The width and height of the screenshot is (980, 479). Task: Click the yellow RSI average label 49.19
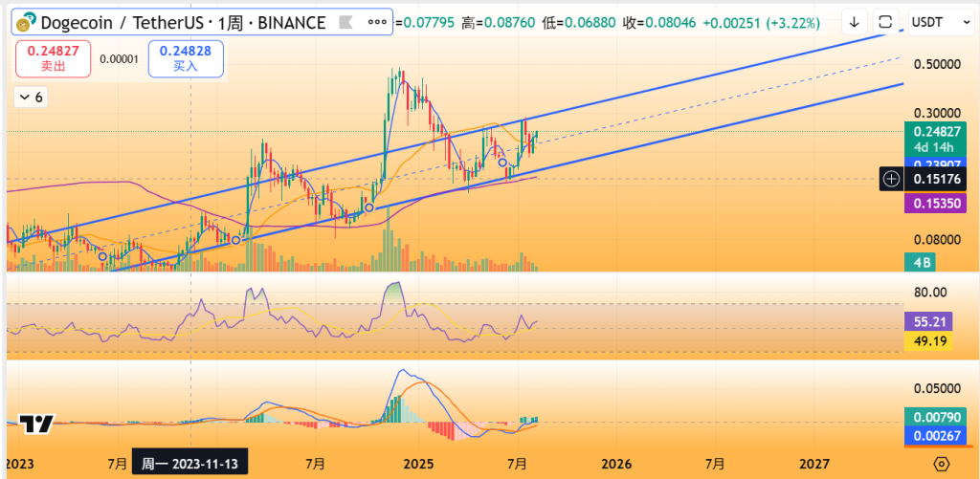point(928,341)
